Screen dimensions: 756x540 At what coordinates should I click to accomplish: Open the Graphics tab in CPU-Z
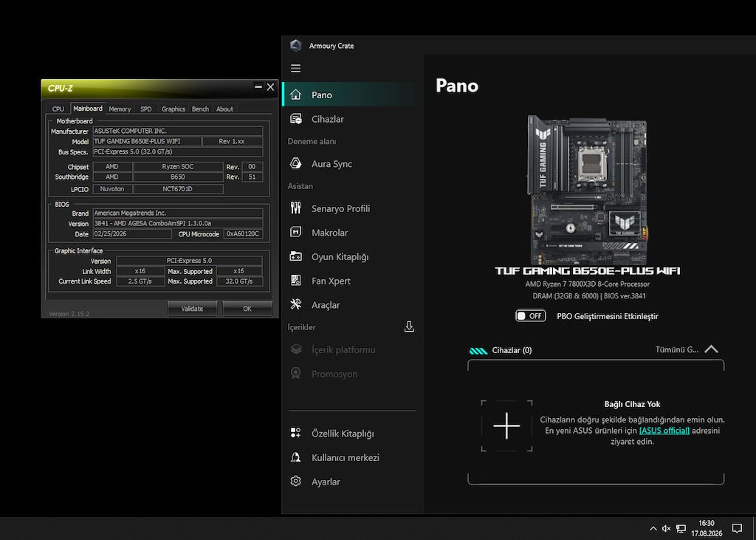click(173, 109)
